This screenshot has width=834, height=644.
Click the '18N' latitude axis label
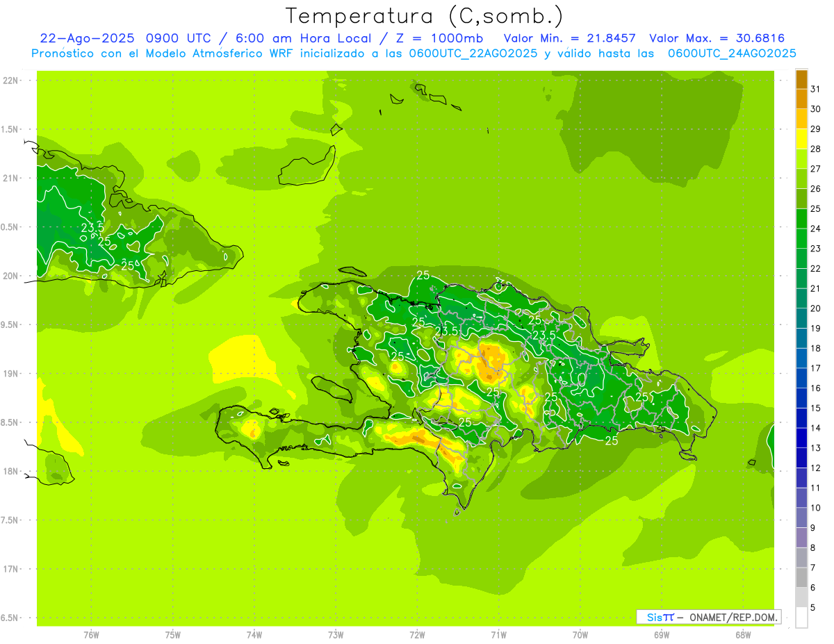click(10, 471)
